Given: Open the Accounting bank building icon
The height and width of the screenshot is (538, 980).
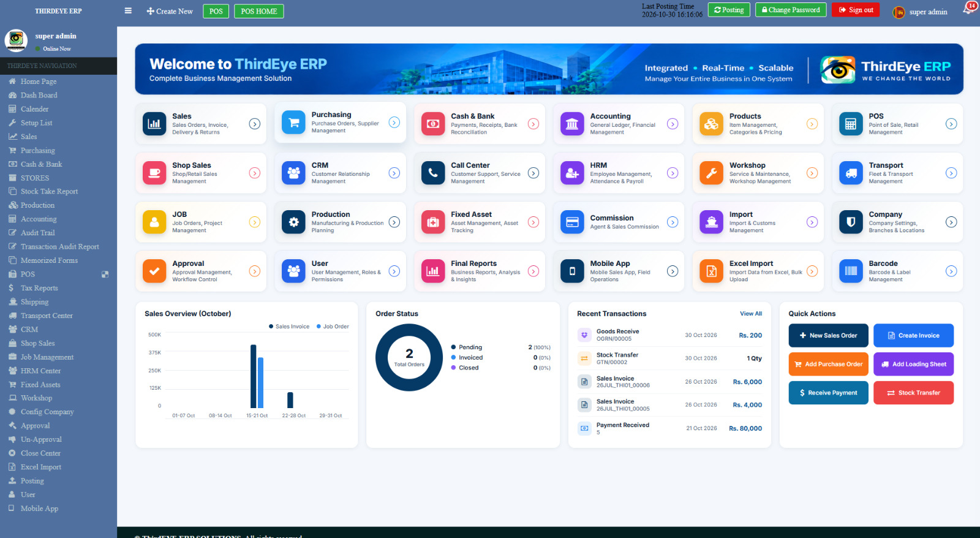Looking at the screenshot, I should (x=572, y=124).
